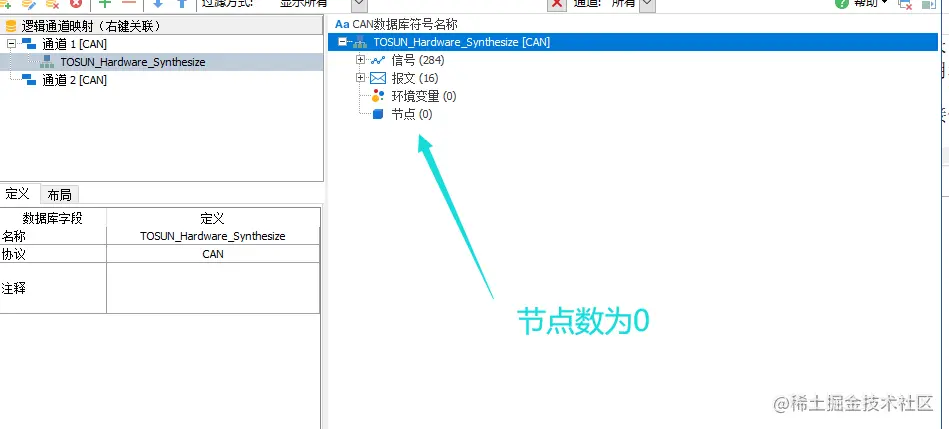Click the 通道 2 [CAN] channel icon
The image size is (949, 429).
click(28, 79)
